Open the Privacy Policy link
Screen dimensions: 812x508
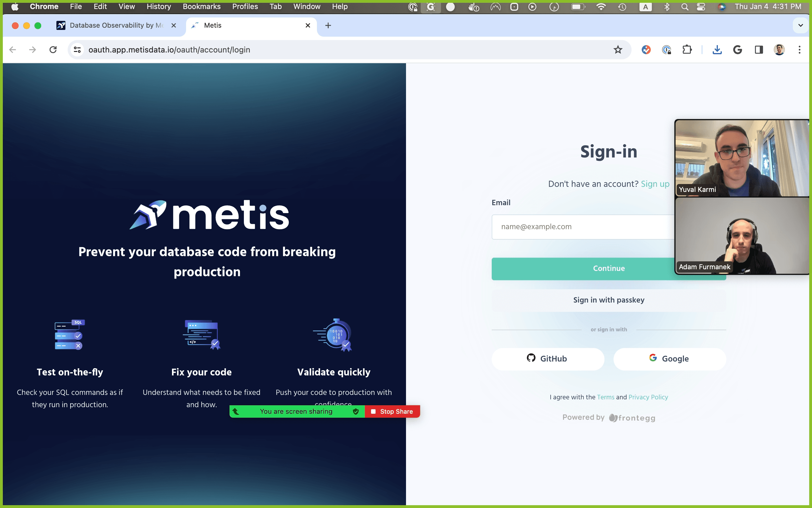click(648, 397)
